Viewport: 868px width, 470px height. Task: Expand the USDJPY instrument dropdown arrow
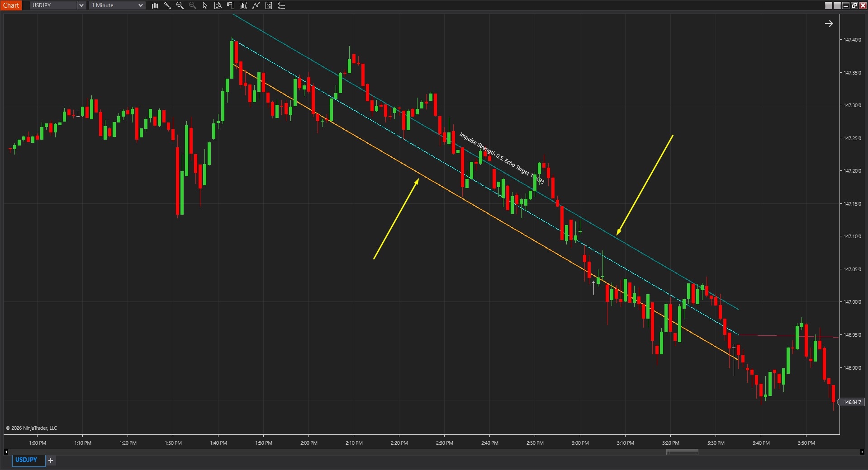click(x=81, y=5)
